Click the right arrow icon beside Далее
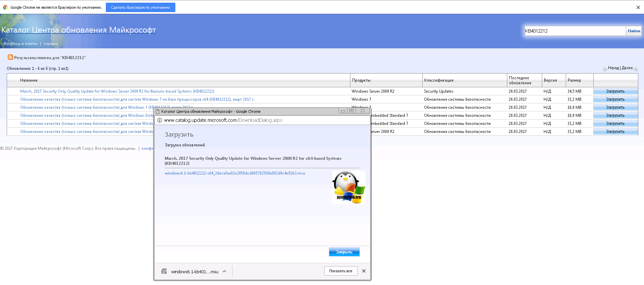644x285 pixels. pyautogui.click(x=636, y=69)
